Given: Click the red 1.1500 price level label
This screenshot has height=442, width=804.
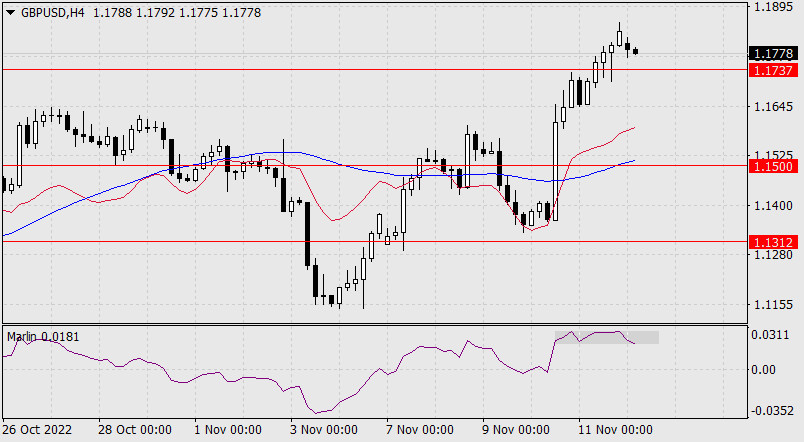Looking at the screenshot, I should [773, 165].
